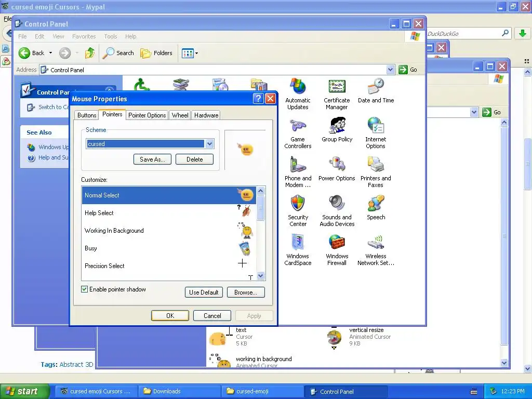Expand the Scheme dropdown showing cursed

pyautogui.click(x=210, y=144)
